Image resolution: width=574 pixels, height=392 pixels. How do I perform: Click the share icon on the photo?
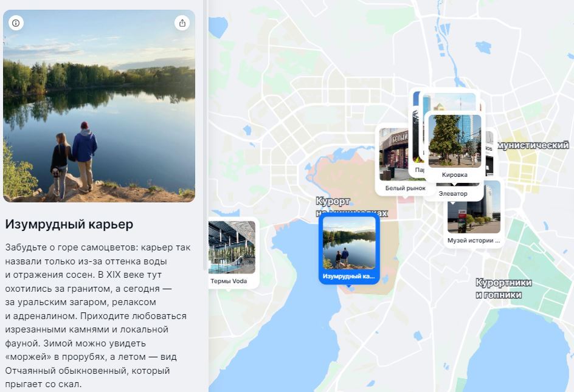[182, 22]
